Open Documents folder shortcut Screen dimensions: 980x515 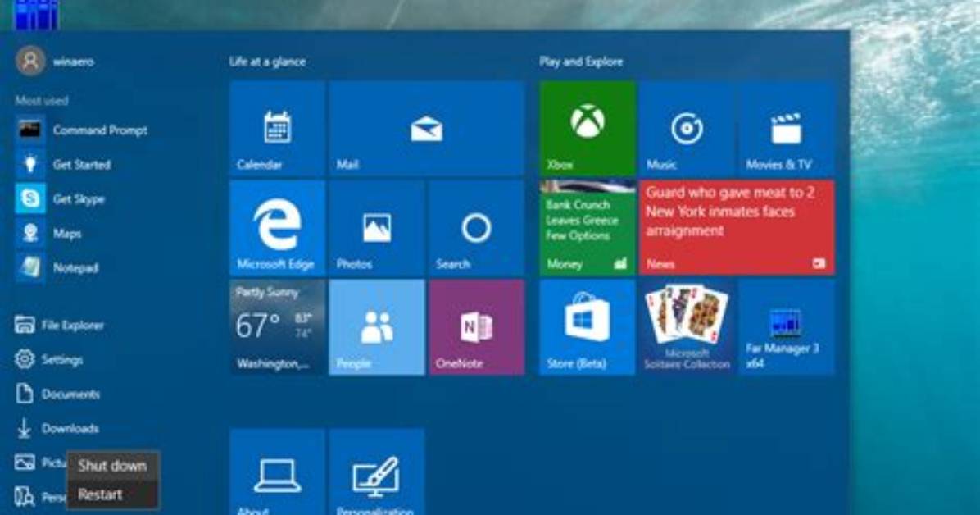pyautogui.click(x=57, y=394)
